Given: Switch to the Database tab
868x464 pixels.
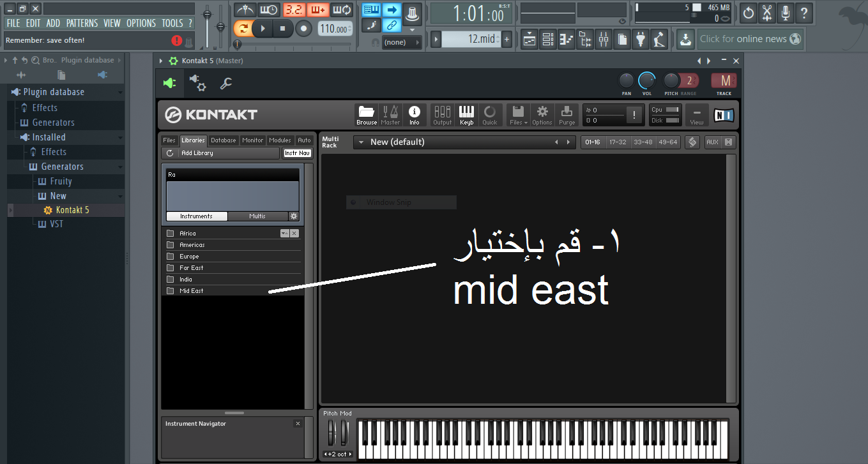Looking at the screenshot, I should coord(224,140).
